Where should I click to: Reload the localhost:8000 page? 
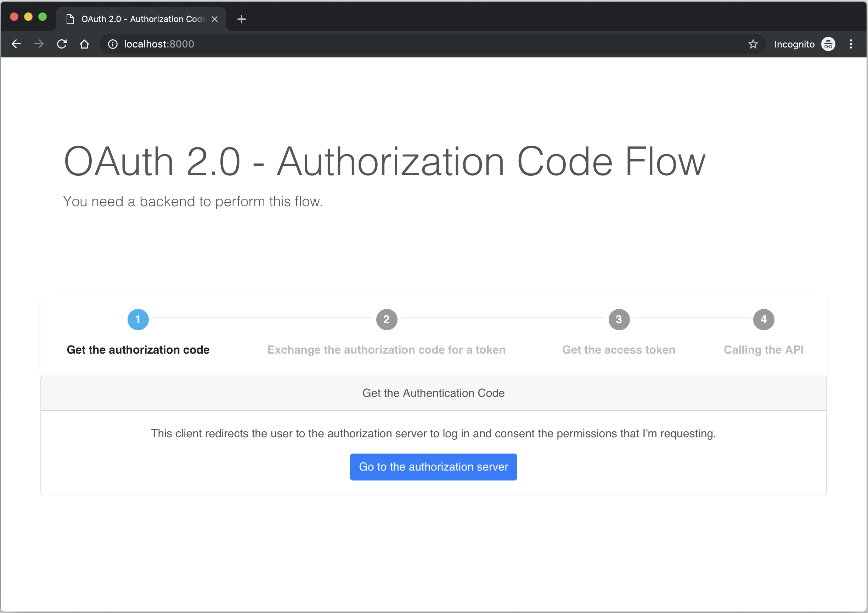(x=62, y=44)
